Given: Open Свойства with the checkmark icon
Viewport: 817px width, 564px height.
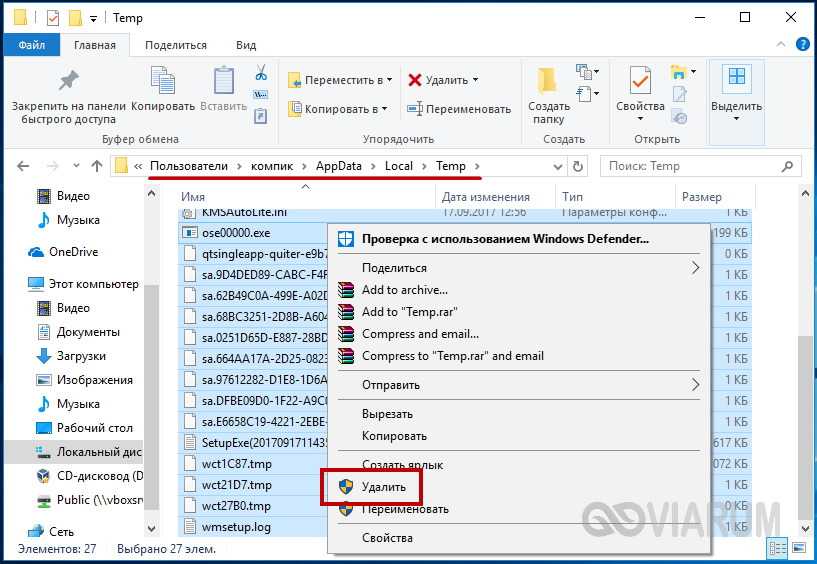Looking at the screenshot, I should [640, 83].
